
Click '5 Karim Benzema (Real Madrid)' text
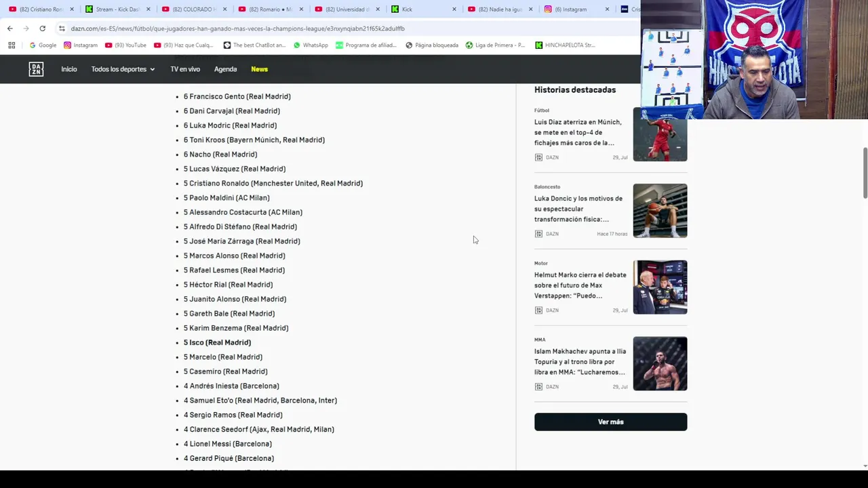[236, 328]
